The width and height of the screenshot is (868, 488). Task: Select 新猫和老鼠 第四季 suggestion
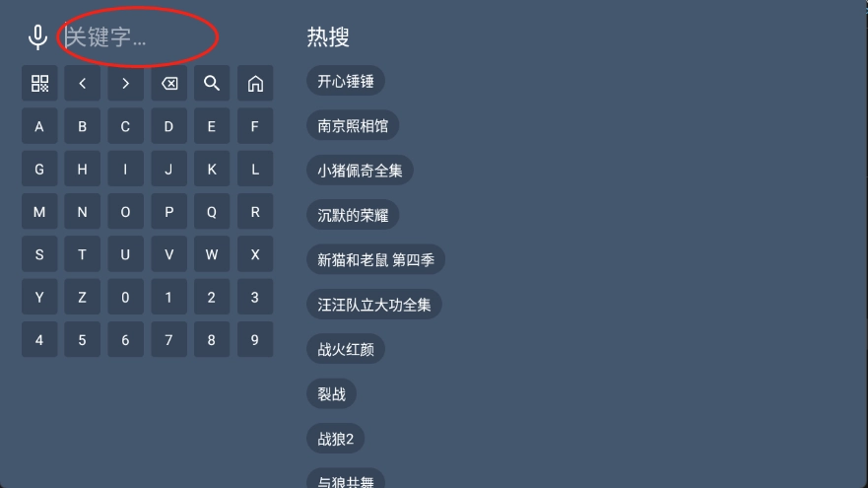[376, 260]
